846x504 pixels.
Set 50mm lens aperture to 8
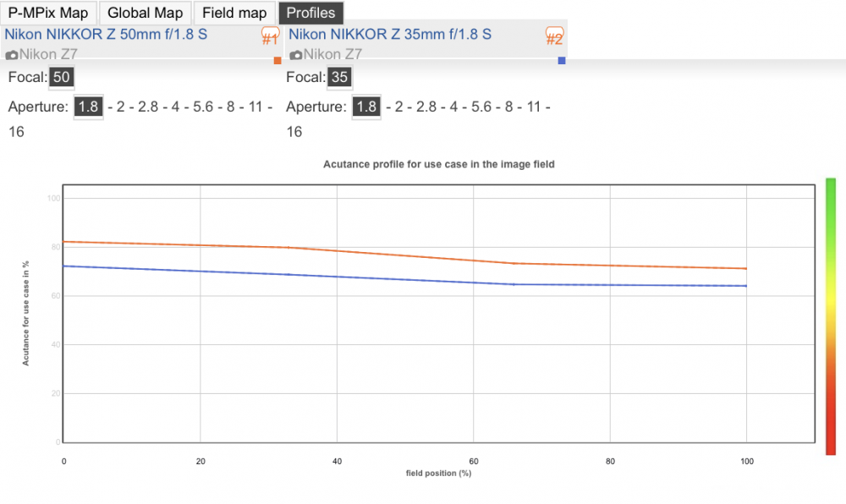click(230, 107)
